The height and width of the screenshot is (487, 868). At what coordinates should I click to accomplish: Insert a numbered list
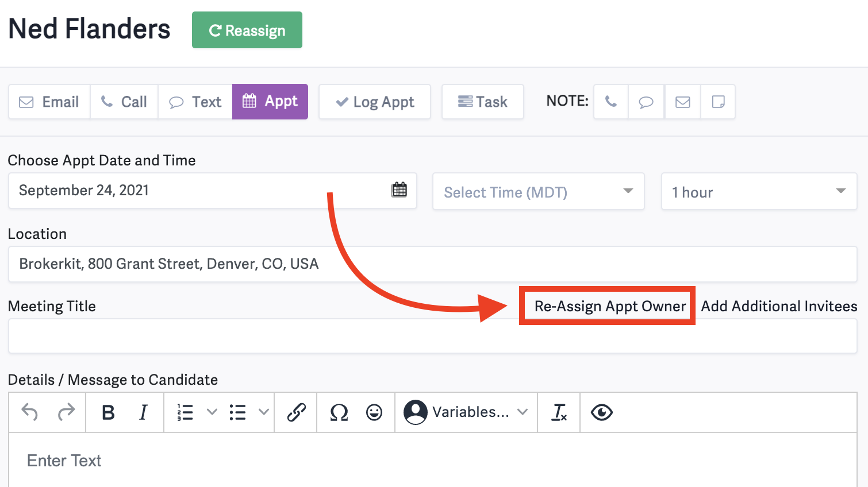185,412
